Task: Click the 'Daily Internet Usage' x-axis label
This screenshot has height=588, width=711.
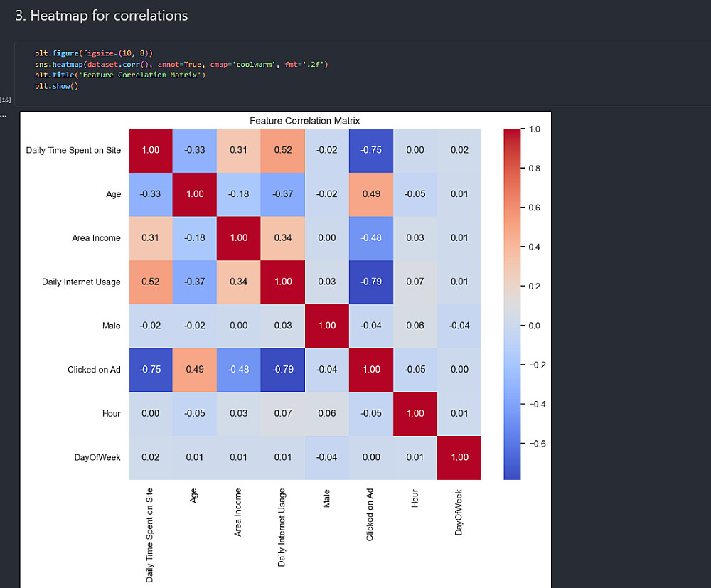Action: (x=282, y=527)
